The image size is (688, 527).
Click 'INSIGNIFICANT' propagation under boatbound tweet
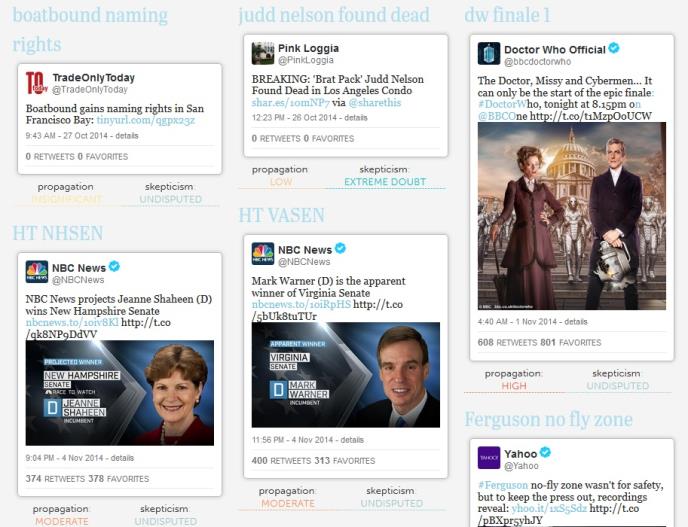[66, 199]
